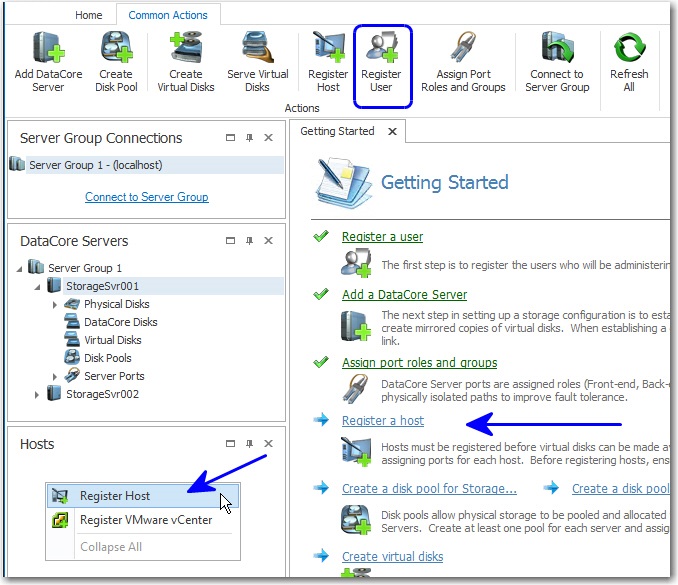
Task: Open the Add a DataCore Server link
Action: click(x=404, y=294)
